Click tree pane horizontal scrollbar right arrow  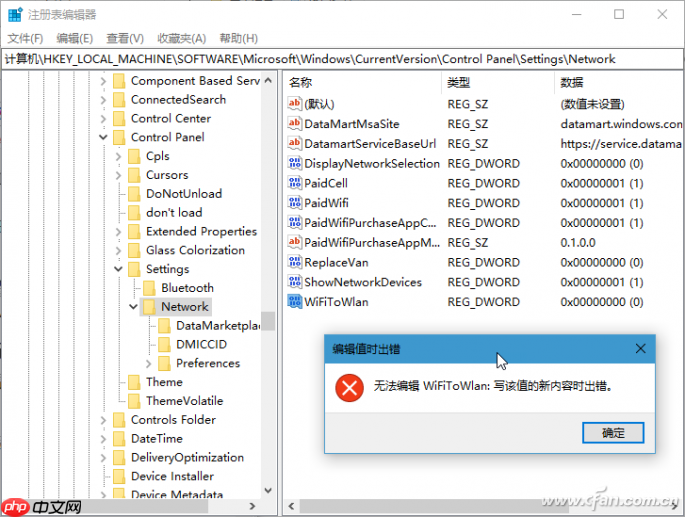(252, 506)
